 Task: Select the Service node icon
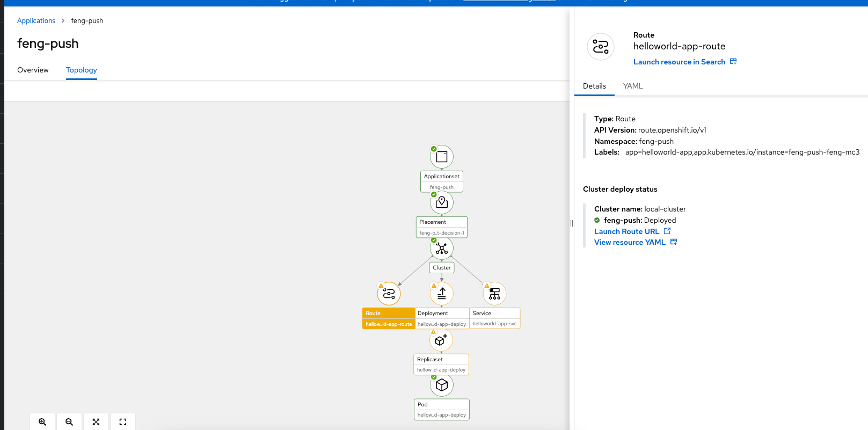pos(494,294)
